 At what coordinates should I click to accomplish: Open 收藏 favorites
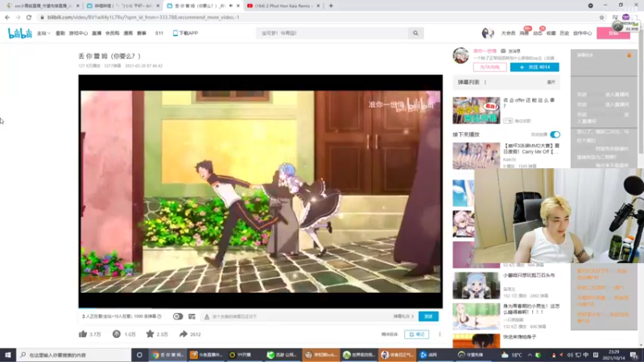pyautogui.click(x=551, y=33)
